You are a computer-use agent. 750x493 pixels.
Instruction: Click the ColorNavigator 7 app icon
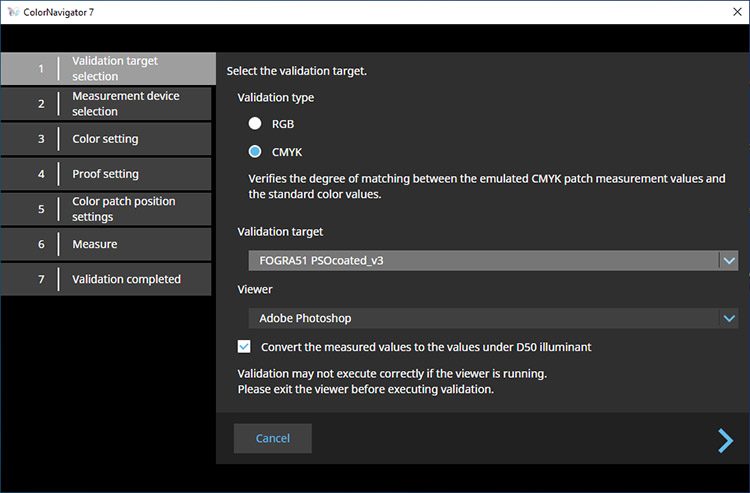point(13,12)
